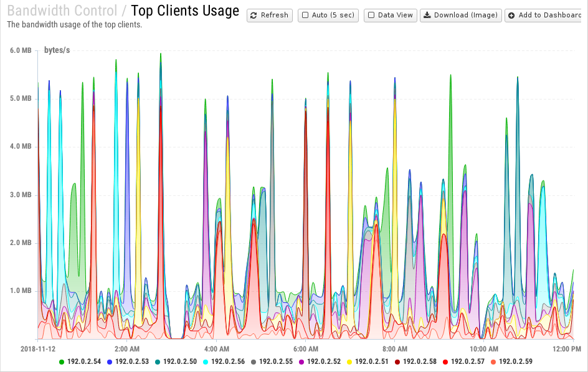Toggle the 192.0.2.54 legend series

click(80, 361)
